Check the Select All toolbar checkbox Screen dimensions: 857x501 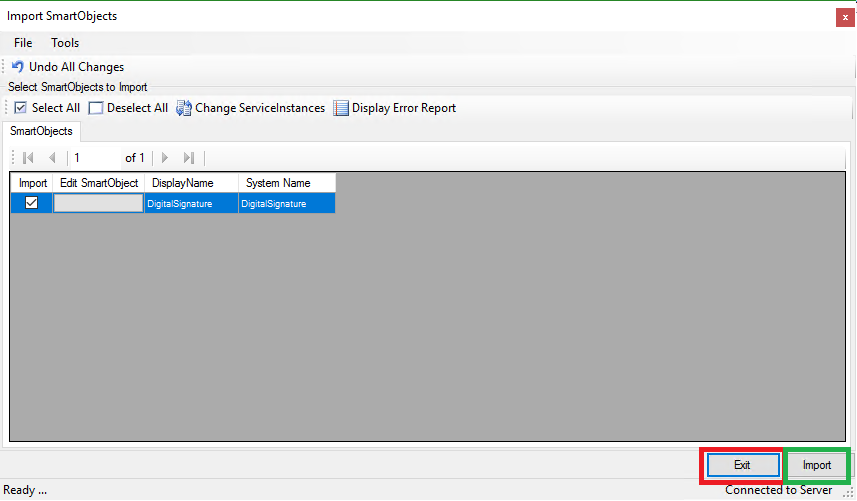coord(21,108)
